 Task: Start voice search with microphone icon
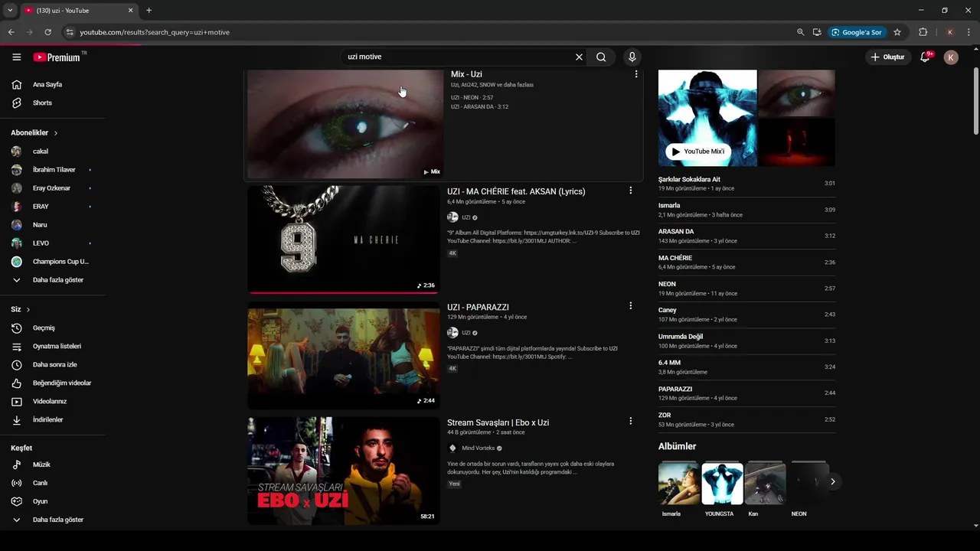pos(632,57)
